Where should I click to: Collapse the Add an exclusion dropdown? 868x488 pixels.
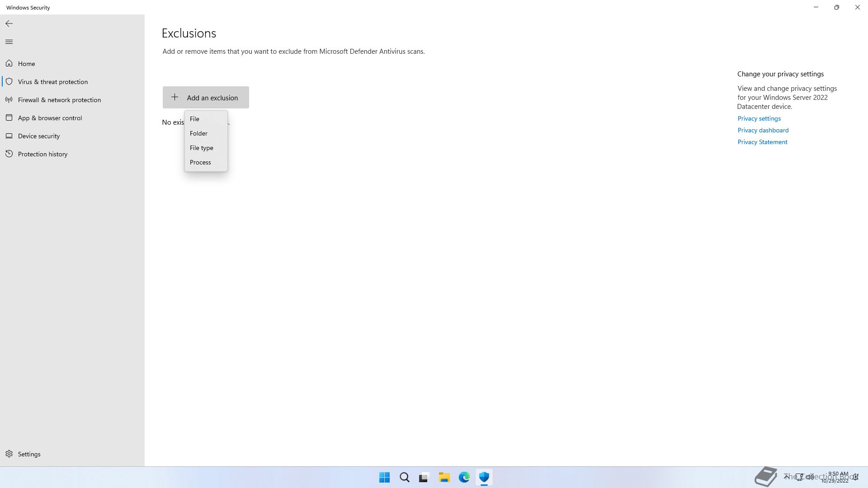206,98
